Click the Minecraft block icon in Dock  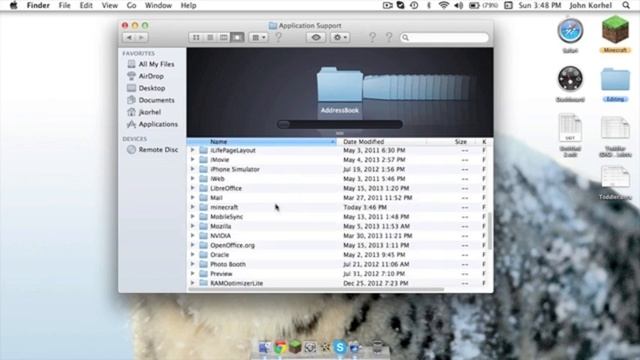pyautogui.click(x=295, y=347)
